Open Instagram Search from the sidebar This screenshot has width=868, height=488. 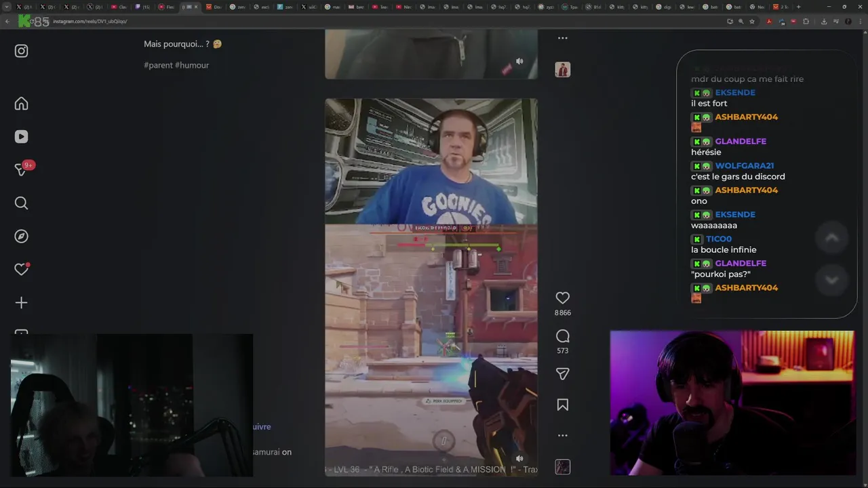[22, 203]
